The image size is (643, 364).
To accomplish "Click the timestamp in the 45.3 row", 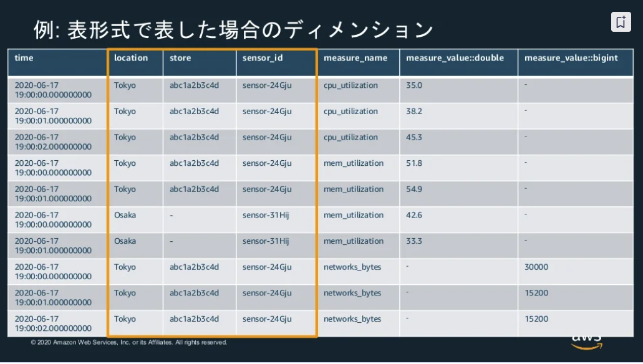I will pyautogui.click(x=53, y=142).
